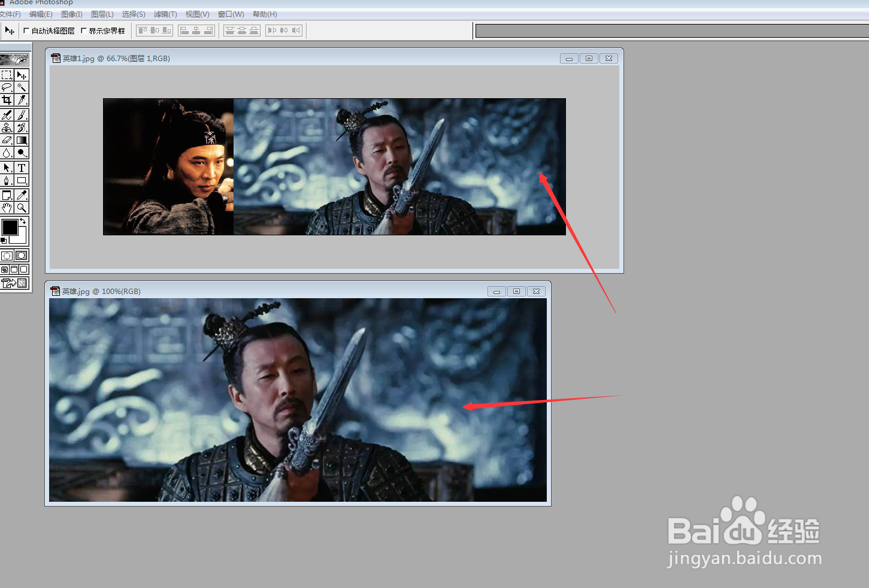
Task: Click Align Horizontal Centers button
Action: (x=196, y=31)
